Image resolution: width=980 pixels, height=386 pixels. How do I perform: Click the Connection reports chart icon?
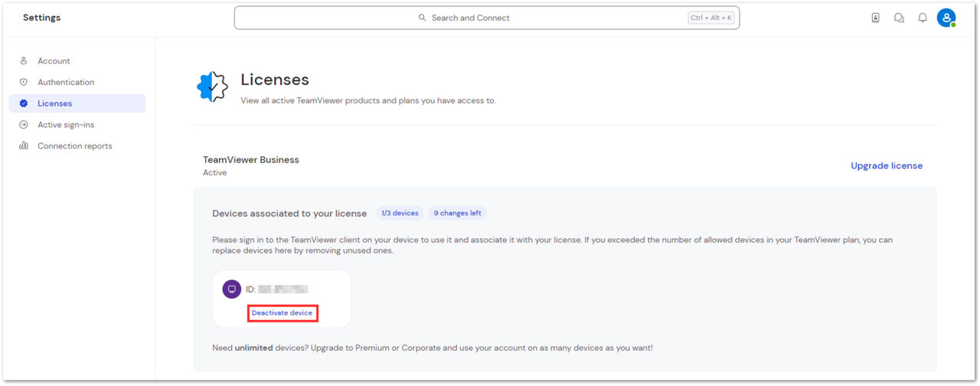tap(24, 146)
